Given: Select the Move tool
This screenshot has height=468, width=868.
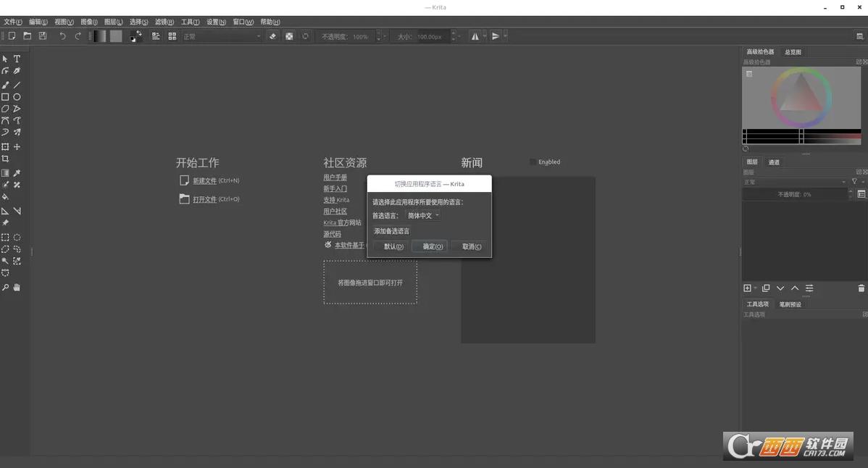Looking at the screenshot, I should pos(17,146).
